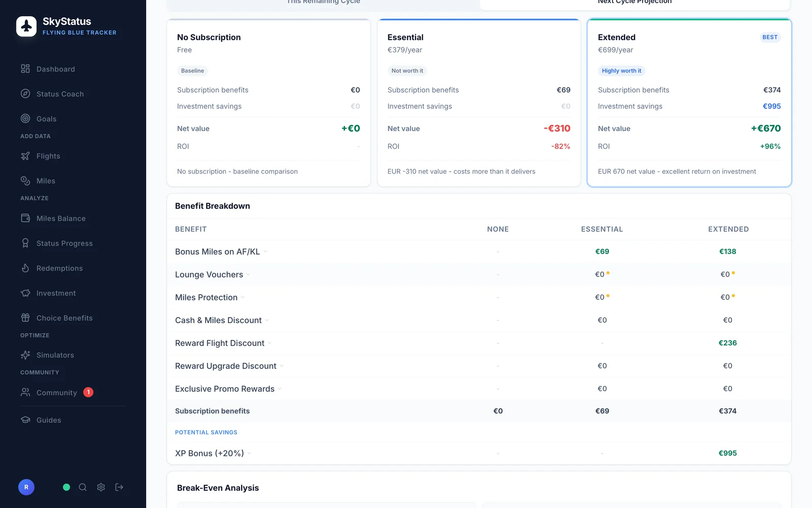Open the Dashboard menu item
This screenshot has height=508, width=812.
click(x=73, y=69)
